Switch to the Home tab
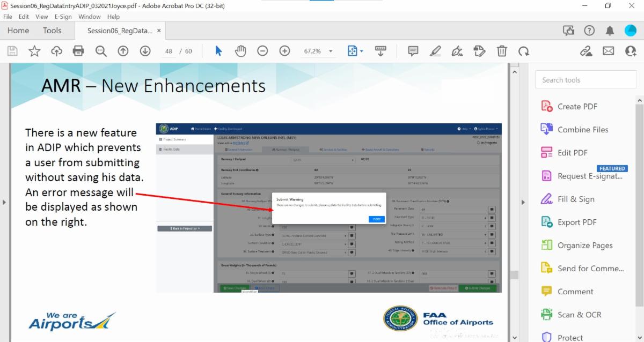The height and width of the screenshot is (342, 644). click(18, 31)
